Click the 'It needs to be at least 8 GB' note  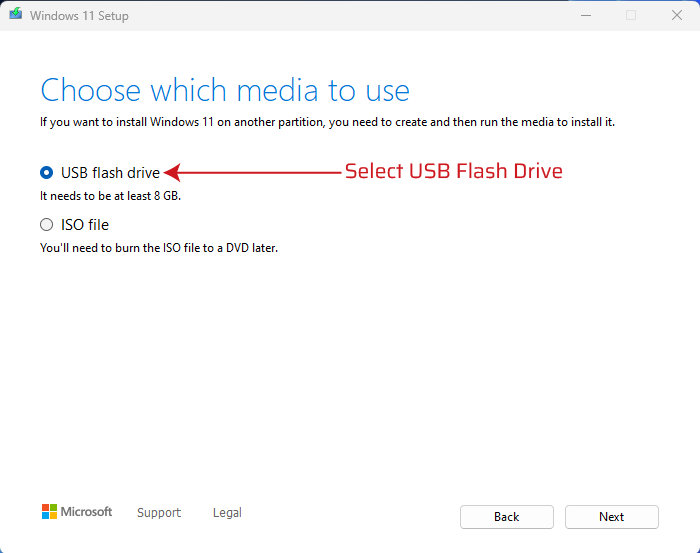click(x=110, y=196)
